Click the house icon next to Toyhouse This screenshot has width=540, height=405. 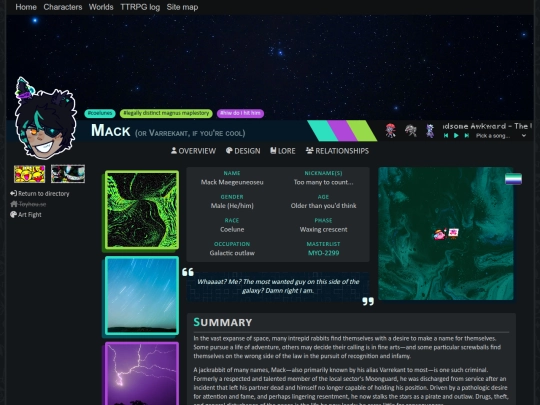pyautogui.click(x=14, y=204)
